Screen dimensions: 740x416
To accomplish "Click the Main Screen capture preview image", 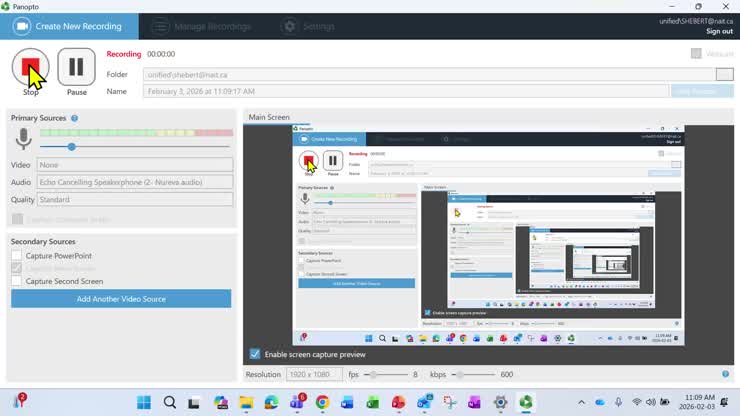I will (x=488, y=236).
